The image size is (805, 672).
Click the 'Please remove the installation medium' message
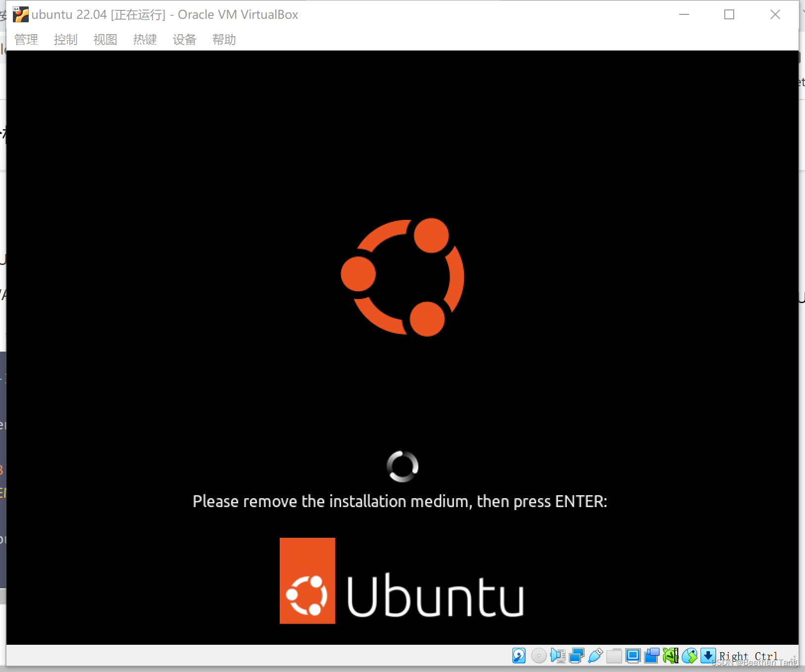[400, 502]
